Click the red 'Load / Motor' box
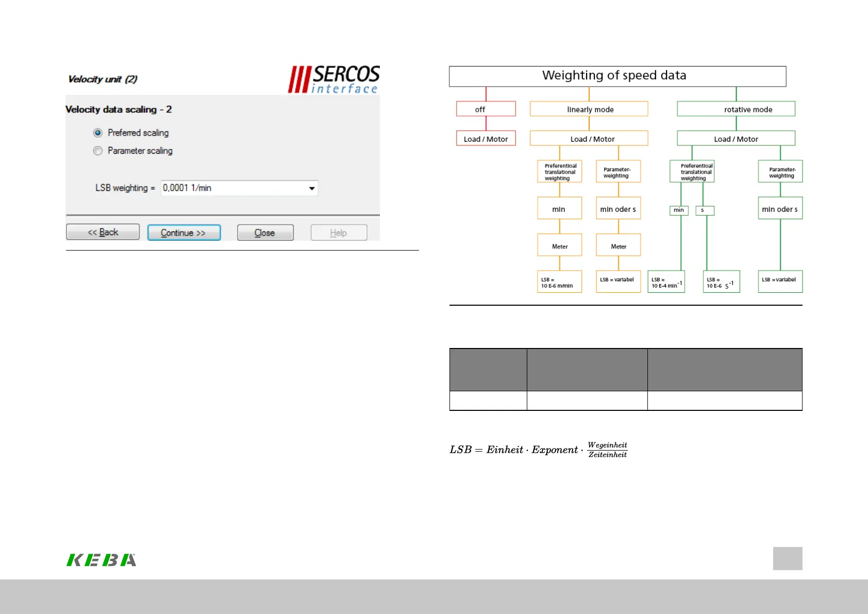The width and height of the screenshot is (868, 614). [x=486, y=138]
